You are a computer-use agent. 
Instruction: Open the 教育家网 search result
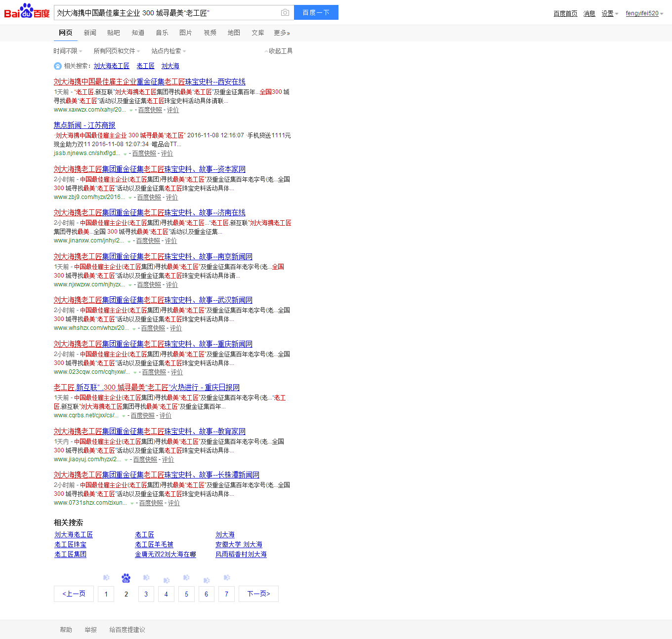coord(150,432)
